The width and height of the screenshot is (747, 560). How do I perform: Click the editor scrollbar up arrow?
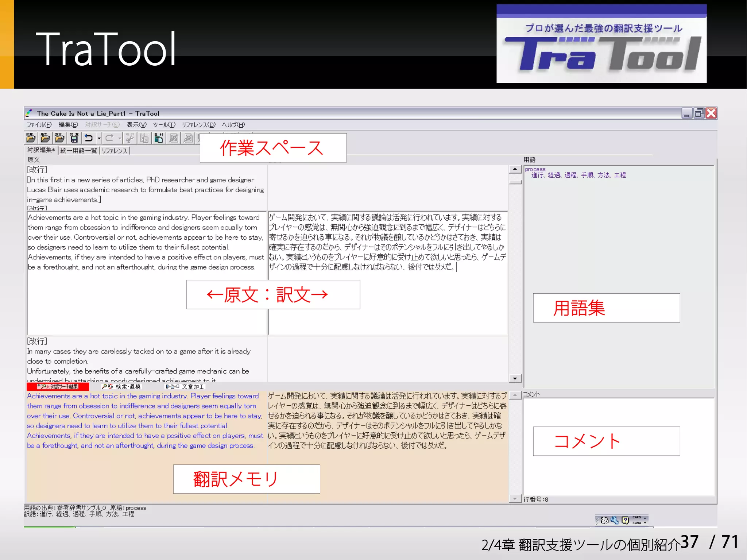point(515,169)
